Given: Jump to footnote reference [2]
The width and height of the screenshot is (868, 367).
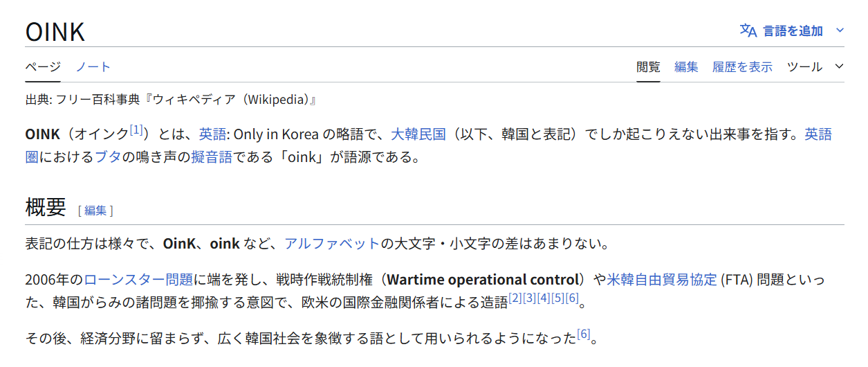Looking at the screenshot, I should click(515, 298).
